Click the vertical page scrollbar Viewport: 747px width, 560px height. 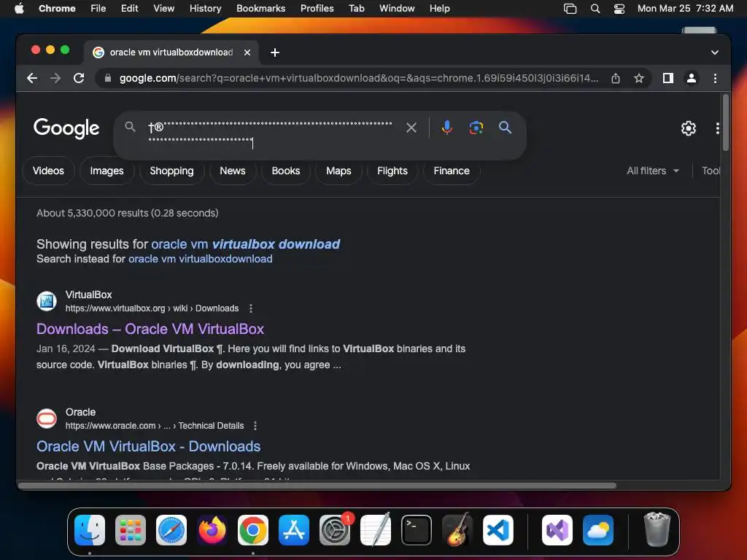click(x=726, y=122)
